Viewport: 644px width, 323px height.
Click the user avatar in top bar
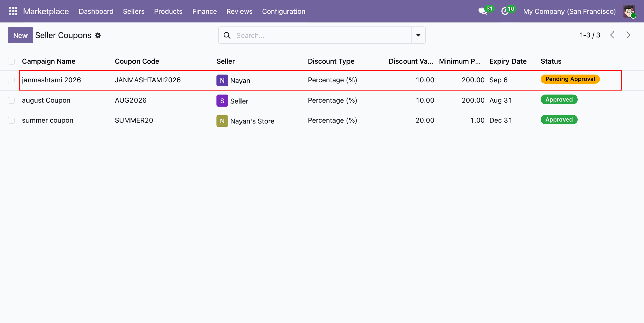[629, 11]
